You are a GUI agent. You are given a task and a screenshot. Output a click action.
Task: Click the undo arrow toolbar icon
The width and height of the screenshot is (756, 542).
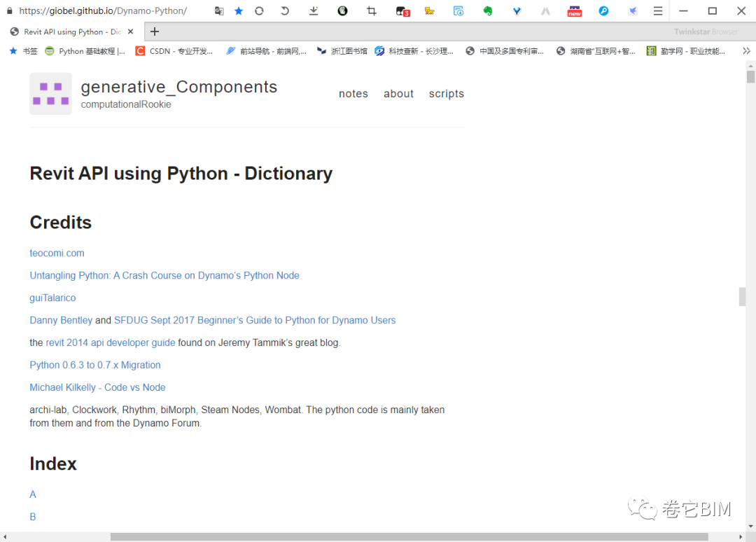285,11
